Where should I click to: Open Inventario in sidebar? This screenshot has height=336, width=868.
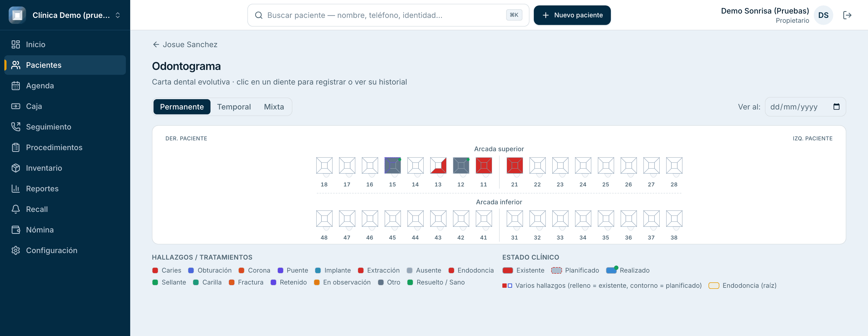65,168
